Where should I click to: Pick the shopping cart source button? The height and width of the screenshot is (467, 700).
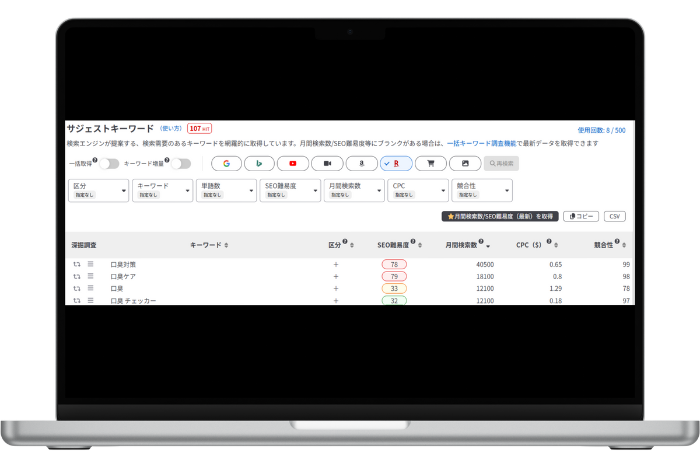pos(430,163)
